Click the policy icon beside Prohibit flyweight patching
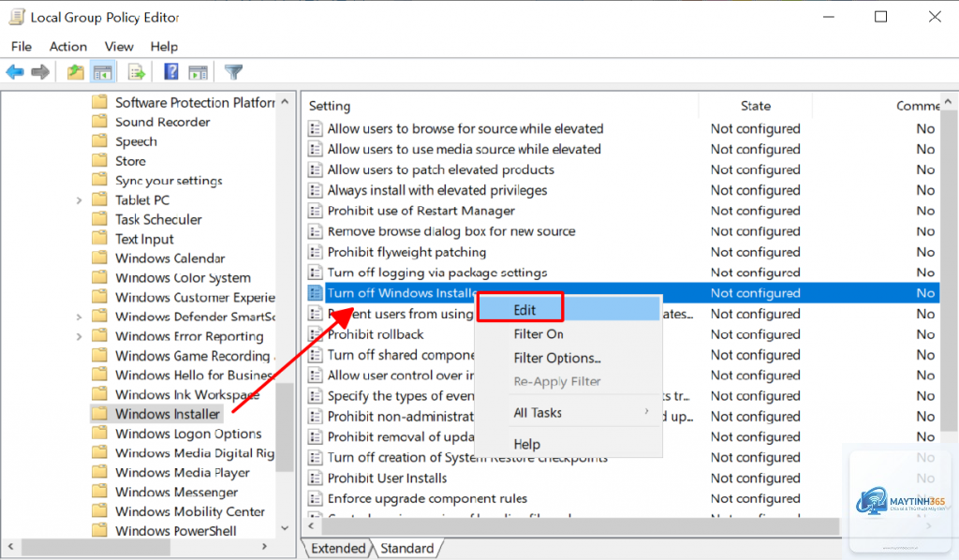Viewport: 959px width, 560px height. click(x=316, y=252)
